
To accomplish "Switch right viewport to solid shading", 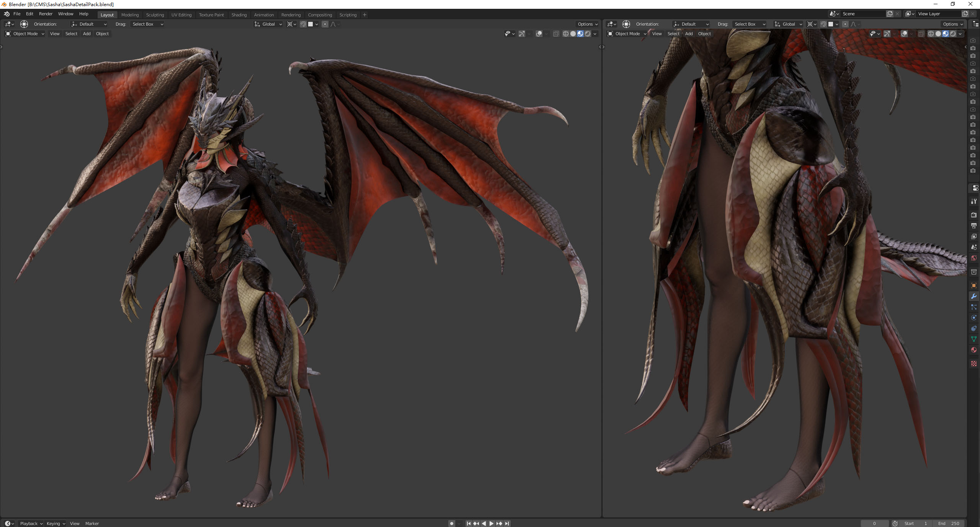I will coord(938,34).
